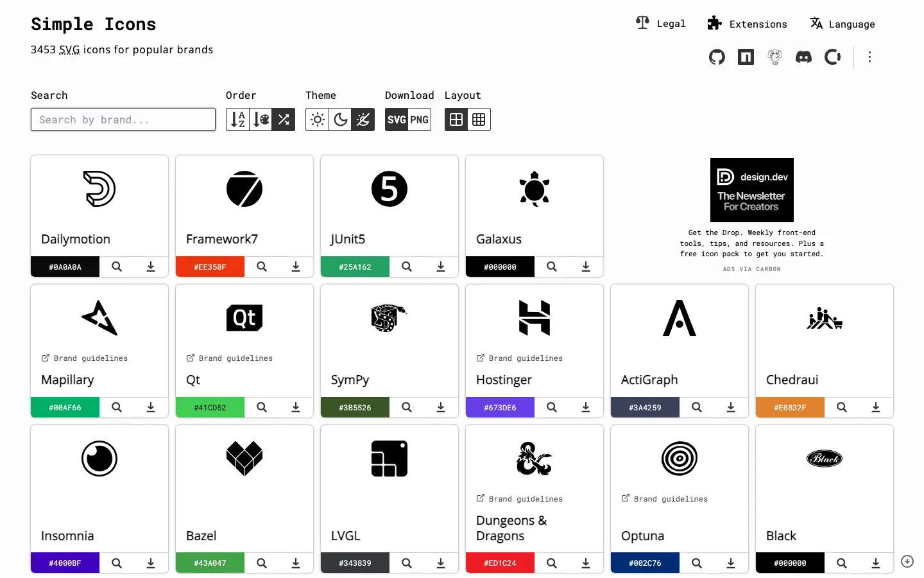The height and width of the screenshot is (578, 924).
Task: Download the Dailymotion icon
Action: 151,267
